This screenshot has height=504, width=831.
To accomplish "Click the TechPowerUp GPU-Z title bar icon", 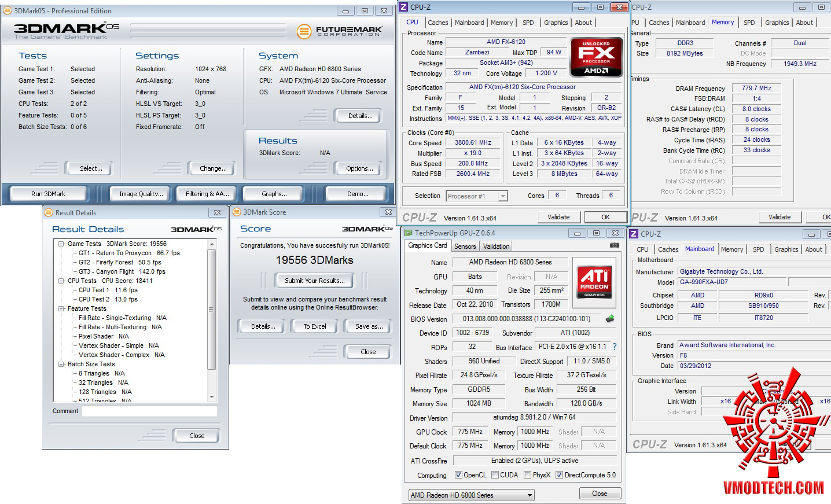I will click(x=407, y=233).
